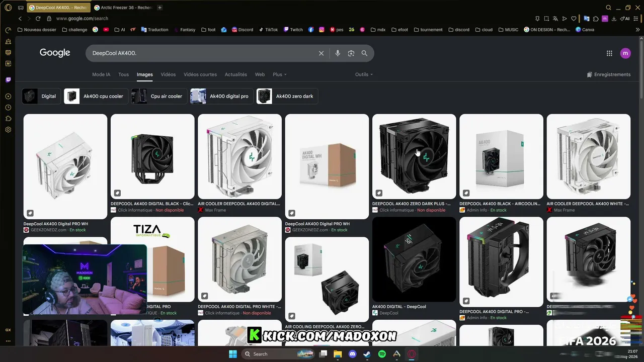Go back to the previous page
The image size is (644, 362).
point(20,19)
